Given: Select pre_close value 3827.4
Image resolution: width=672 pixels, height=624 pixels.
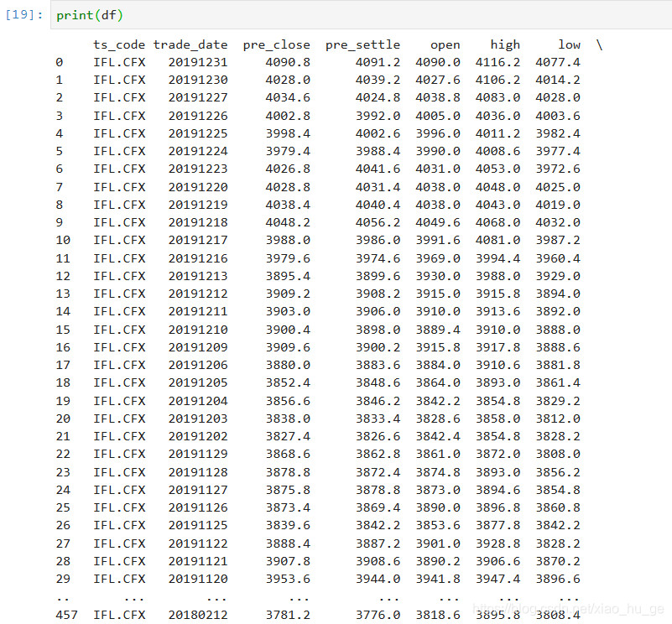Looking at the screenshot, I should (x=288, y=436).
